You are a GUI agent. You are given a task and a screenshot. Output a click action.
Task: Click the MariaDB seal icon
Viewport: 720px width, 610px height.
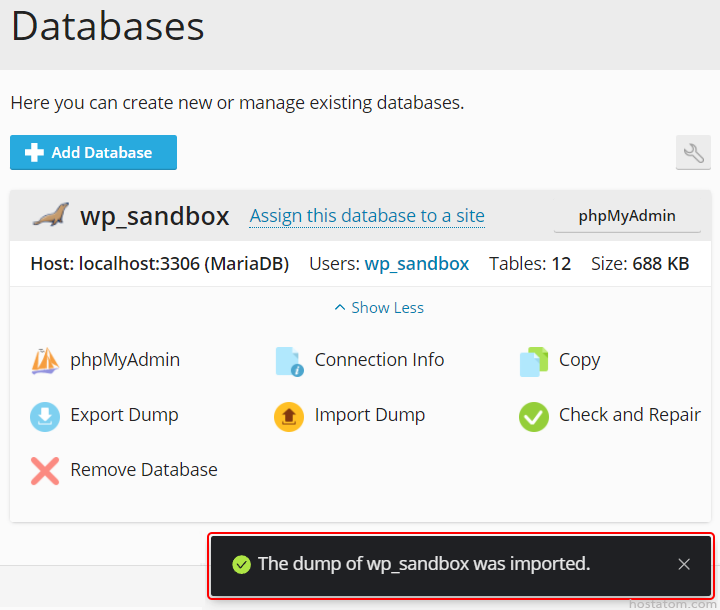tap(50, 215)
